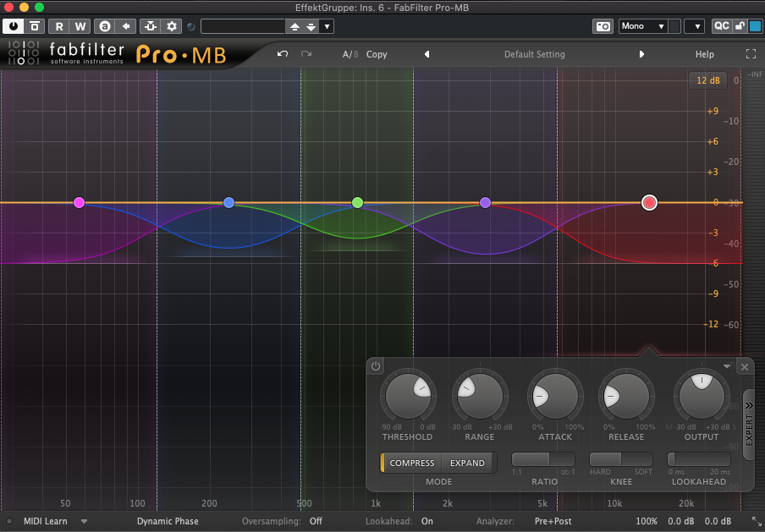Click the RELEASE knob
This screenshot has height=532, width=765.
[626, 396]
